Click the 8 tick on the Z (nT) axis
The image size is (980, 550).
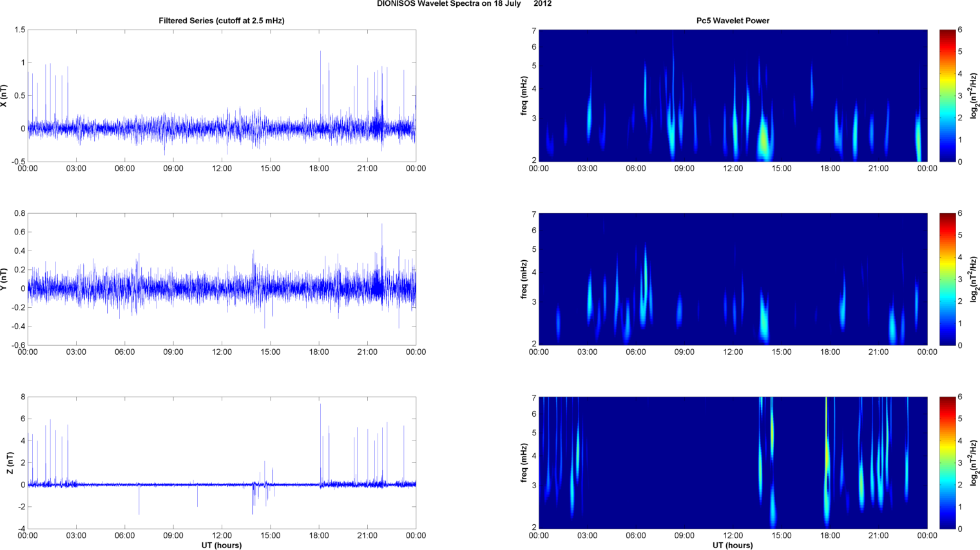23,397
